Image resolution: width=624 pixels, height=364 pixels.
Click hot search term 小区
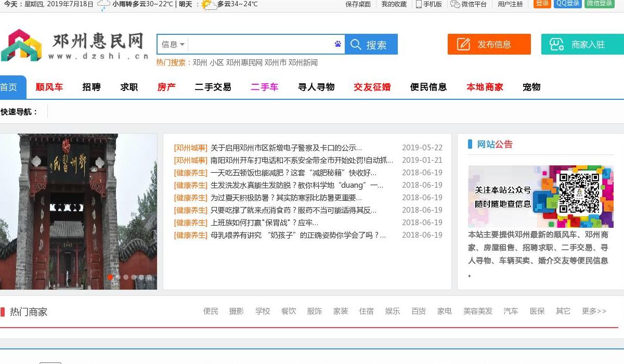coord(217,62)
